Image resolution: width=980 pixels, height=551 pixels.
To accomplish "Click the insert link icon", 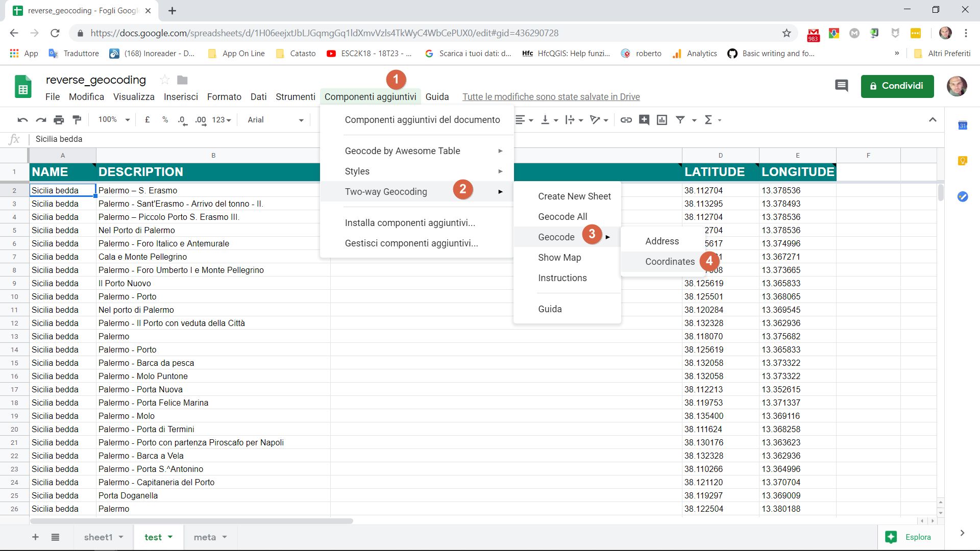I will click(x=626, y=120).
